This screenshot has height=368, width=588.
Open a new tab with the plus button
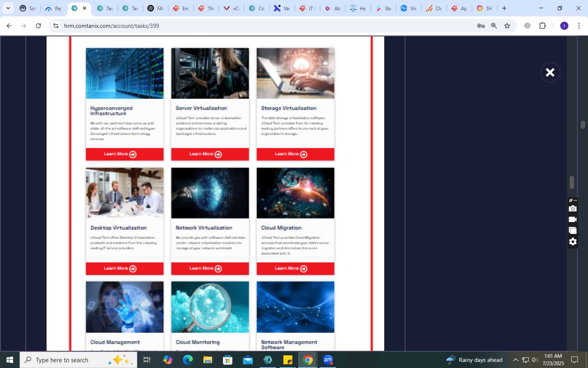[x=504, y=8]
